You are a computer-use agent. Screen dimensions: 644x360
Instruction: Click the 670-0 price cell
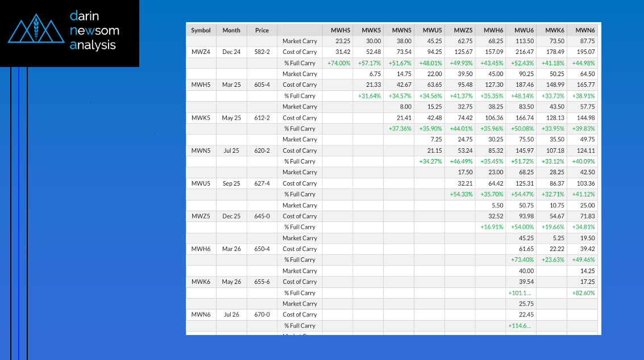[262, 315]
